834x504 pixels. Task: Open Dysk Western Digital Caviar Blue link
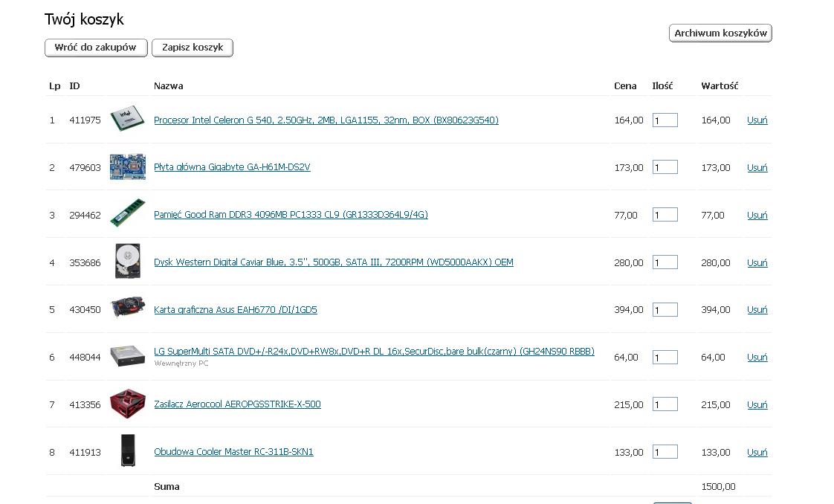point(334,262)
